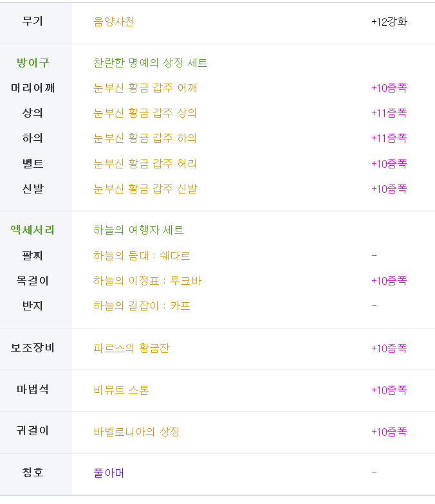Image resolution: width=435 pixels, height=504 pixels.
Task: Click magic stone 비뮤트 스톤
Action: point(121,390)
